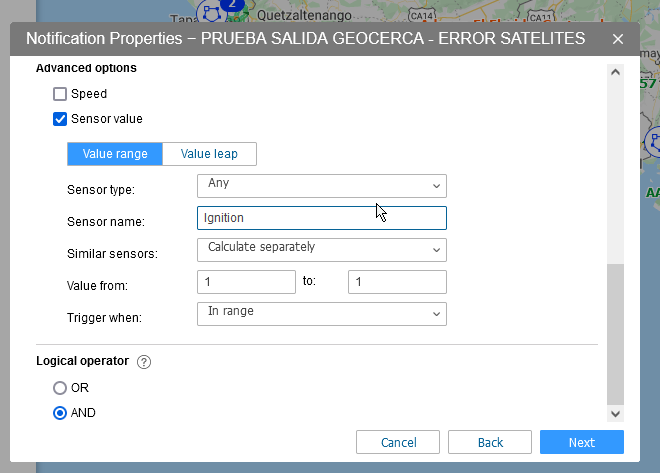
Task: Select the OR logical operator
Action: coord(60,387)
